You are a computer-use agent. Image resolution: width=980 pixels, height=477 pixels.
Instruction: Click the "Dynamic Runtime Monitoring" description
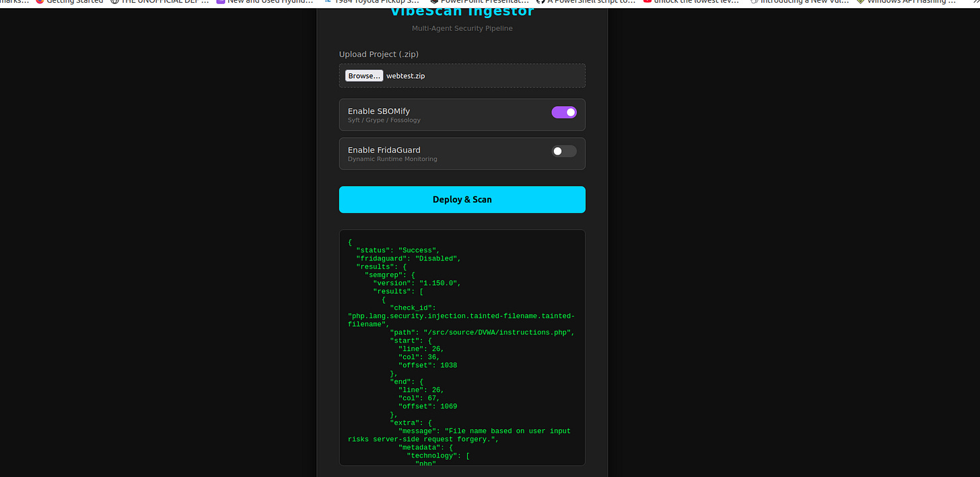tap(392, 159)
